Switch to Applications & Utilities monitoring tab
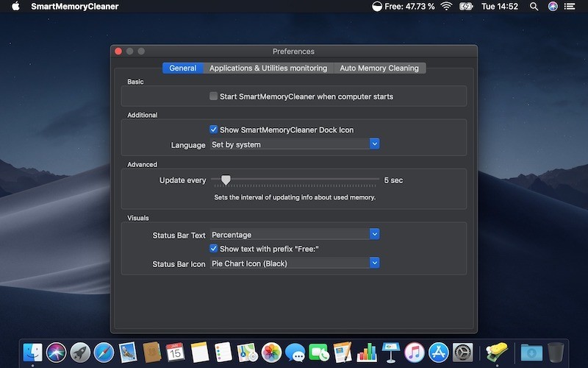 click(268, 68)
